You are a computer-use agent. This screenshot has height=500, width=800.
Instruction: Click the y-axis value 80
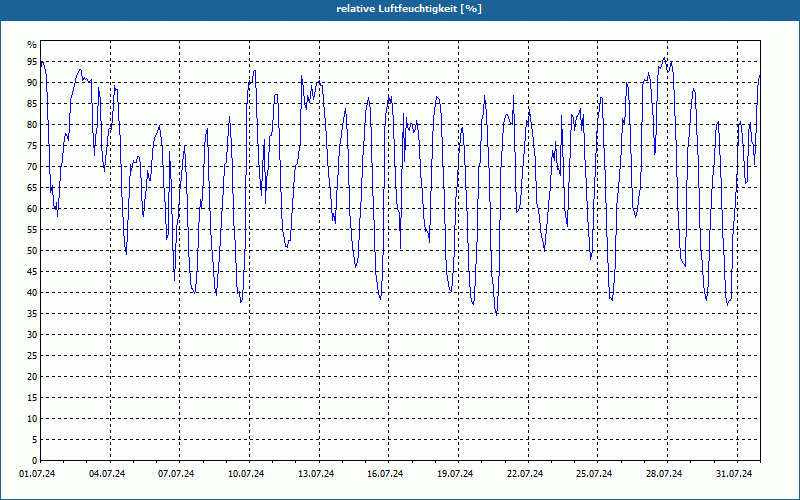tap(32, 124)
